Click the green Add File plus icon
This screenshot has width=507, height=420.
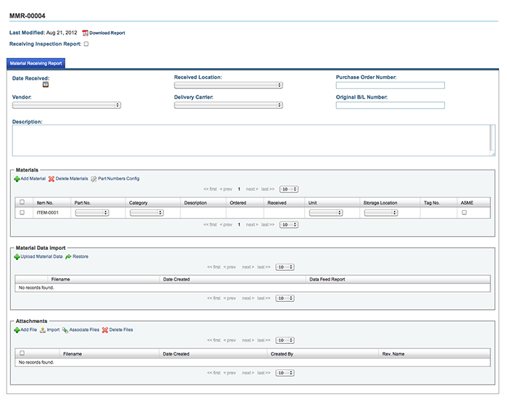pos(17,330)
